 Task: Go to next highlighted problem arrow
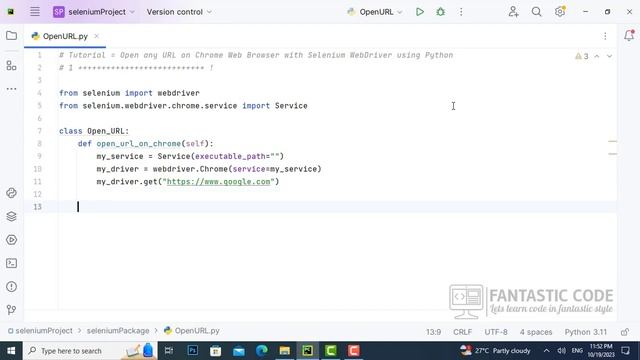[609, 56]
